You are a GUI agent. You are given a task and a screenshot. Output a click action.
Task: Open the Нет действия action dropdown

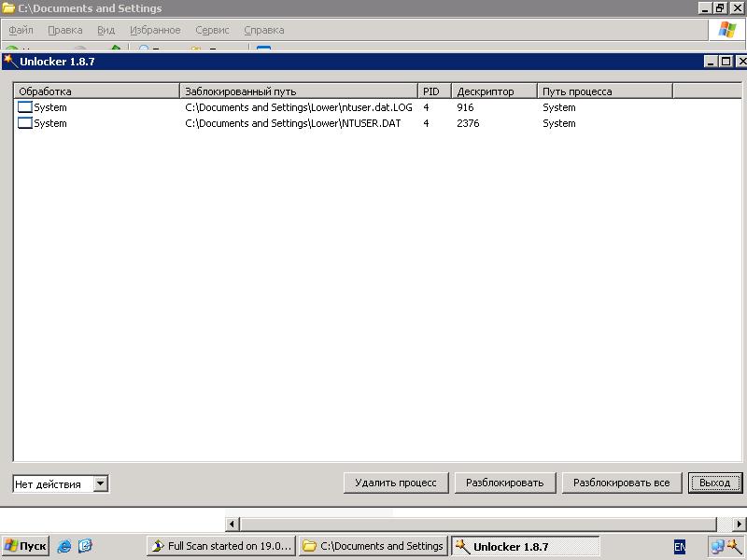tap(101, 483)
